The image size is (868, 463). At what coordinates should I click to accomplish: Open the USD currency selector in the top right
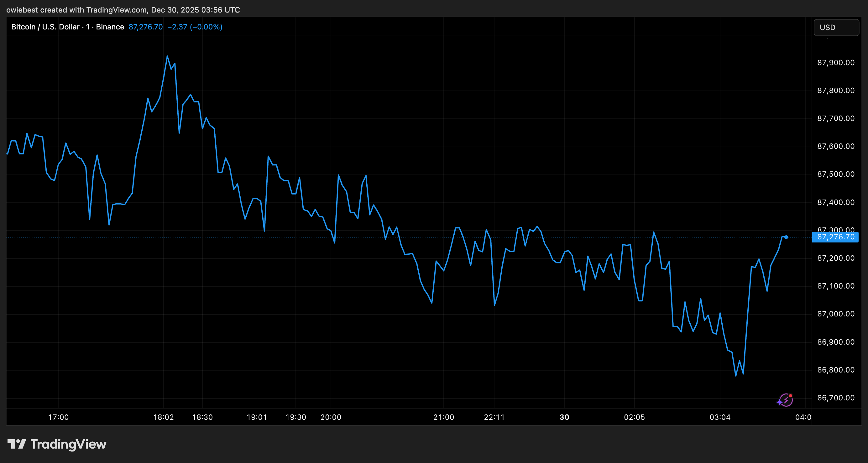coord(836,27)
